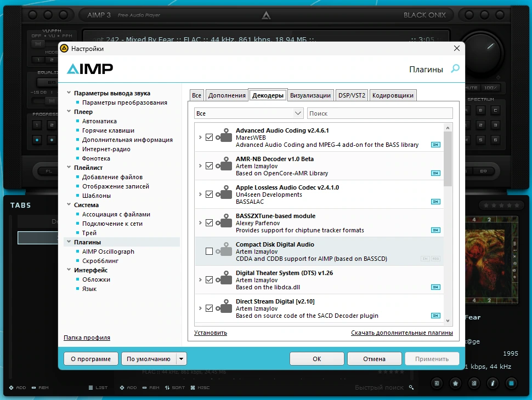Open the Папка профиля link
Image resolution: width=532 pixels, height=400 pixels.
(x=87, y=338)
